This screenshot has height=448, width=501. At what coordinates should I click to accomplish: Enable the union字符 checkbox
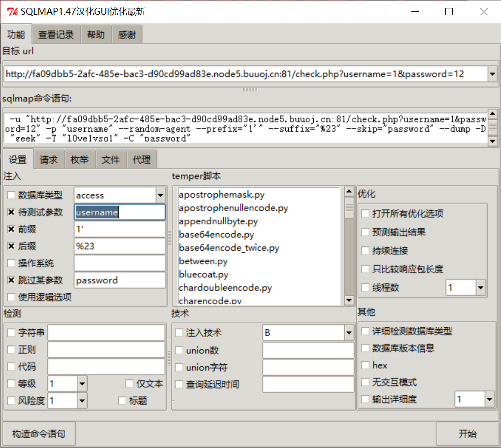click(x=179, y=367)
